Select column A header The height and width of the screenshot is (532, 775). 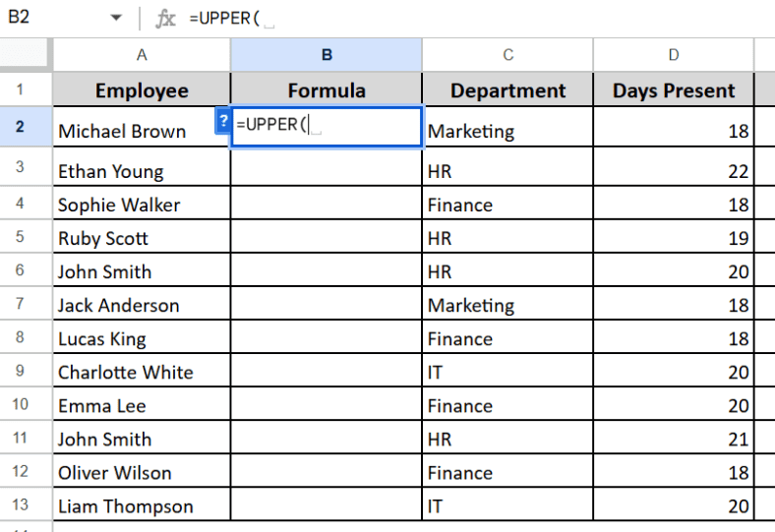point(142,55)
